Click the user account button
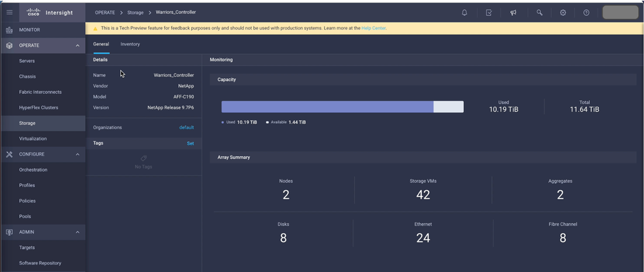This screenshot has width=644, height=272. click(x=620, y=13)
